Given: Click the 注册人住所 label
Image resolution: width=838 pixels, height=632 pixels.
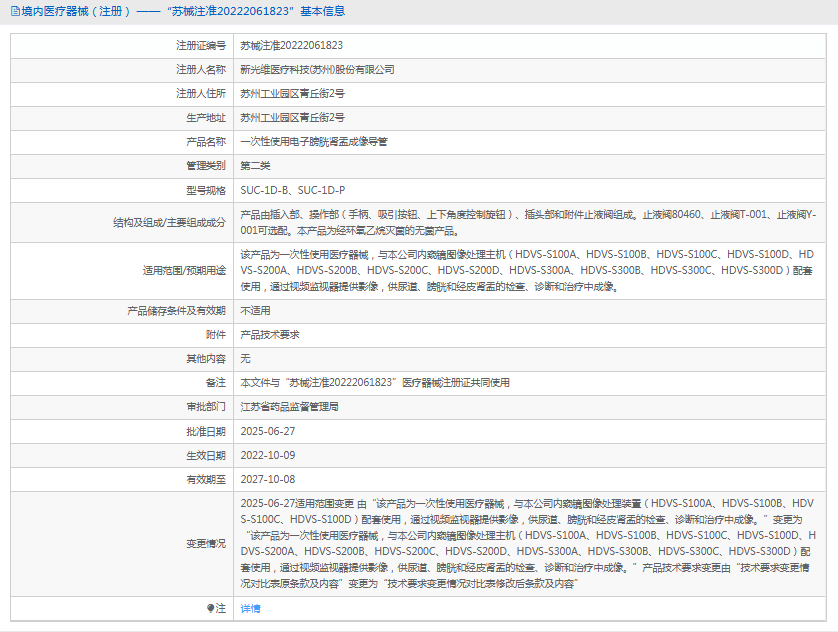Looking at the screenshot, I should pyautogui.click(x=201, y=93).
